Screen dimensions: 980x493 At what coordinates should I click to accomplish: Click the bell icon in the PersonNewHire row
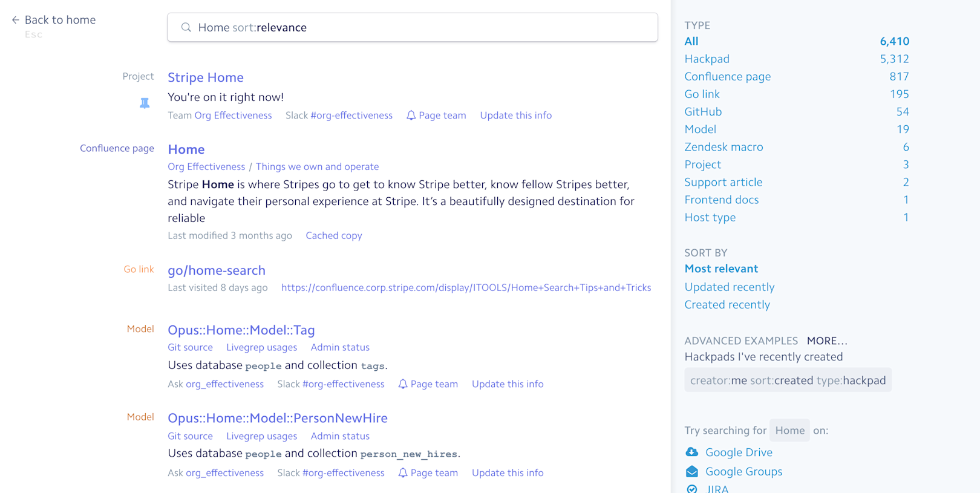pyautogui.click(x=403, y=473)
